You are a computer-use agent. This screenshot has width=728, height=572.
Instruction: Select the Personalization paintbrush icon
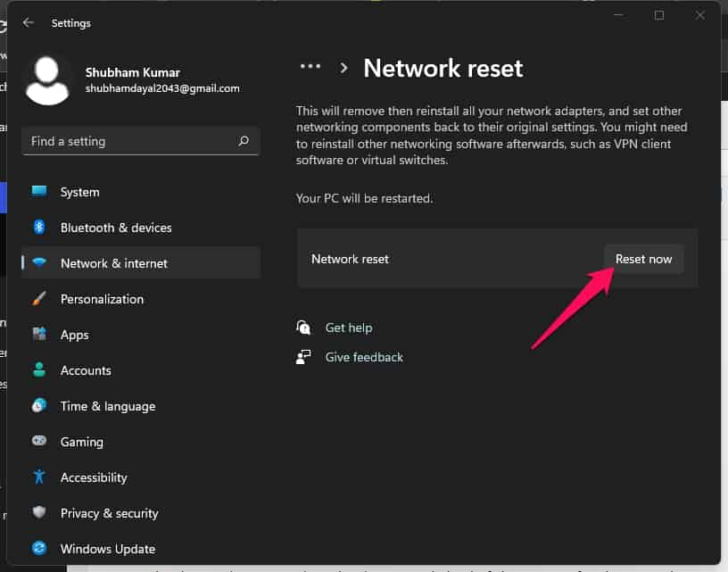39,299
